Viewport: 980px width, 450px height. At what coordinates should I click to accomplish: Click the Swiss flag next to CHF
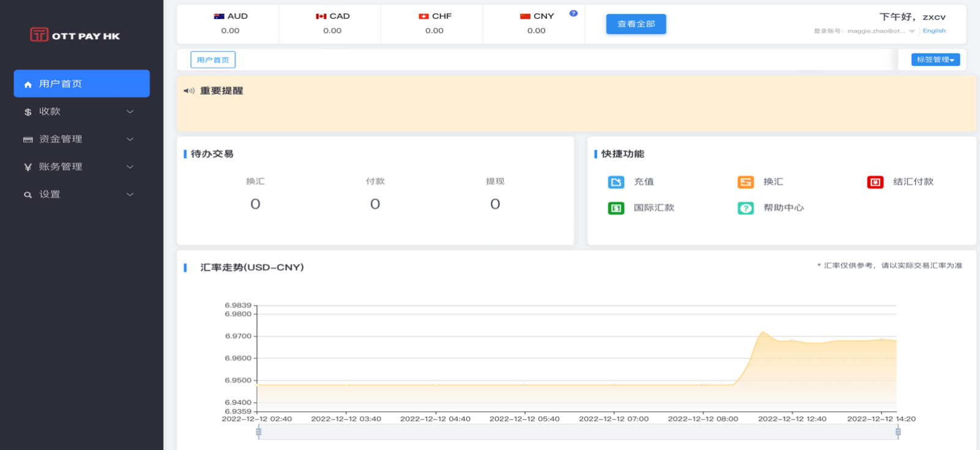pyautogui.click(x=423, y=17)
